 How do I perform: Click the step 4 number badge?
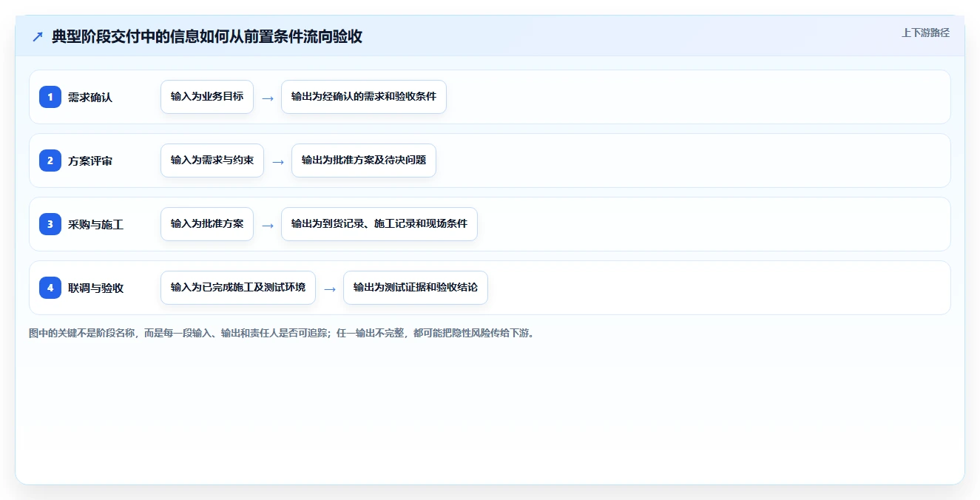(x=50, y=288)
